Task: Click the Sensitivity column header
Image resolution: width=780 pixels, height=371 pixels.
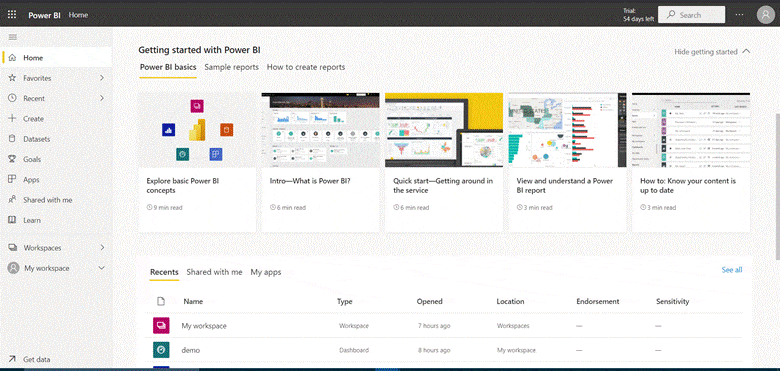Action: (673, 301)
